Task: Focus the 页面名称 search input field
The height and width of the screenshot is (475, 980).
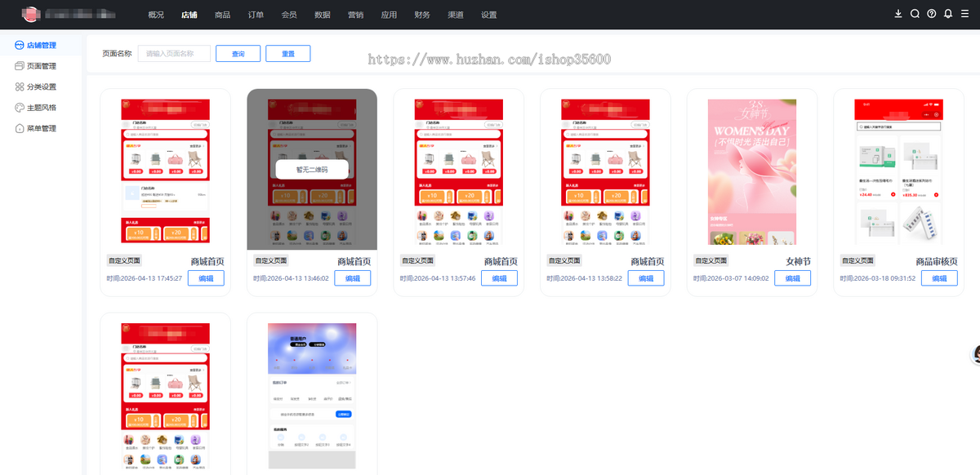Action: point(174,54)
